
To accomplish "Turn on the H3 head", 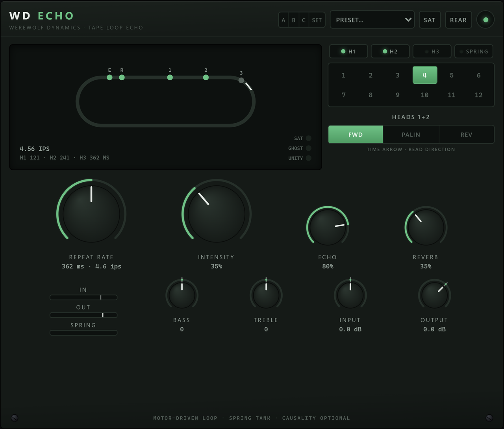I will (x=432, y=51).
